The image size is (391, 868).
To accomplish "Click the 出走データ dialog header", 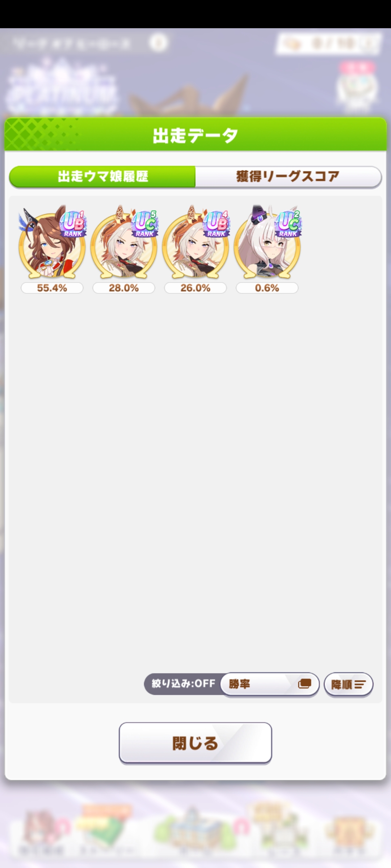I will point(195,135).
